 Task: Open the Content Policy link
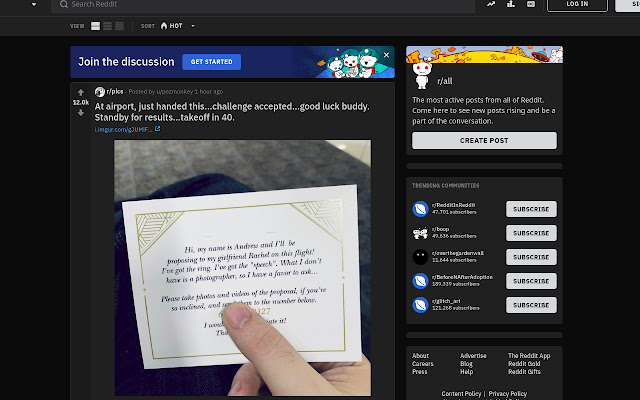click(461, 394)
